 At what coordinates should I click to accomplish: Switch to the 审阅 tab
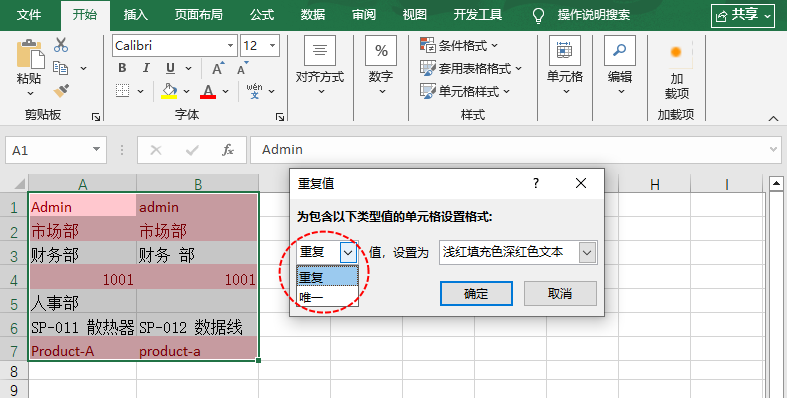point(364,15)
